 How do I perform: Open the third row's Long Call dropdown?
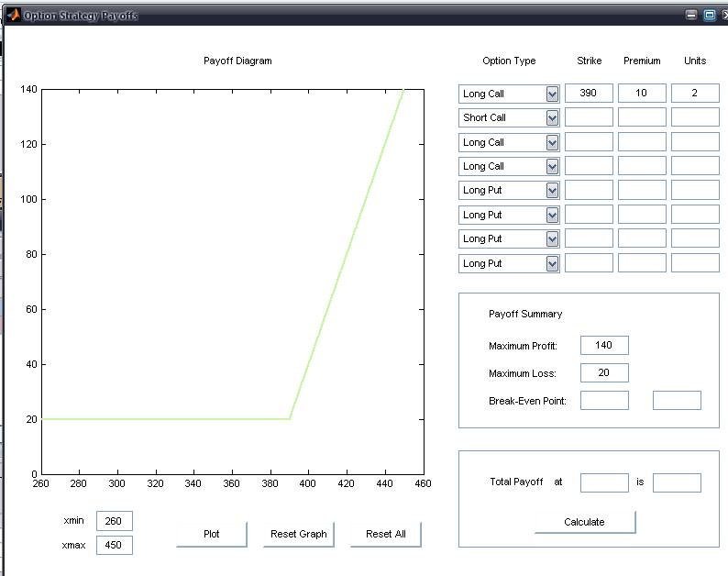point(509,142)
